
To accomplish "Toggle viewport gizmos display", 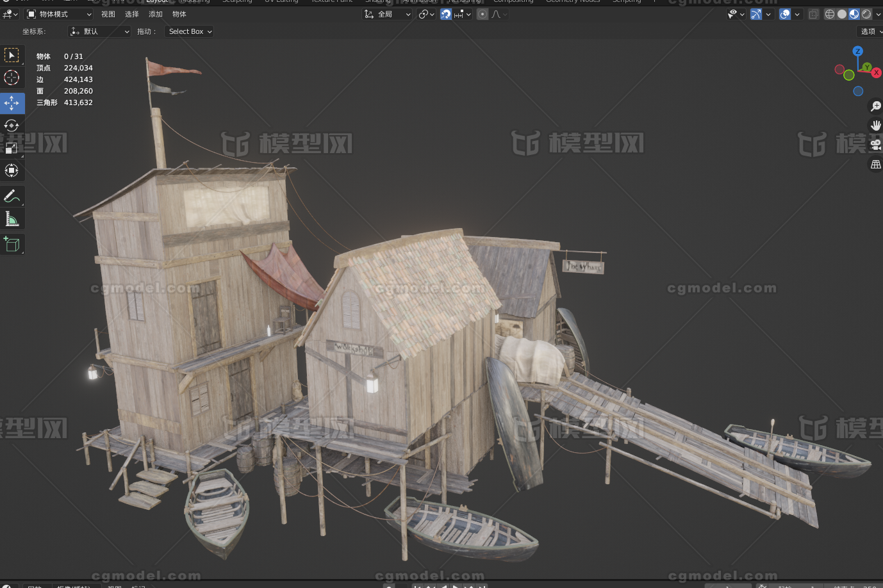I will click(x=756, y=14).
